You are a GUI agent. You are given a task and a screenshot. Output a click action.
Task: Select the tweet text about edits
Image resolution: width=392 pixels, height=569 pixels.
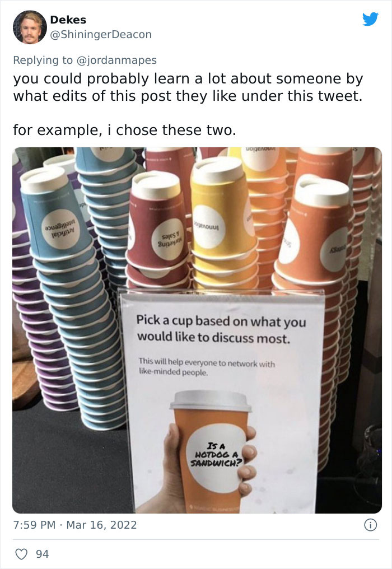coord(188,87)
